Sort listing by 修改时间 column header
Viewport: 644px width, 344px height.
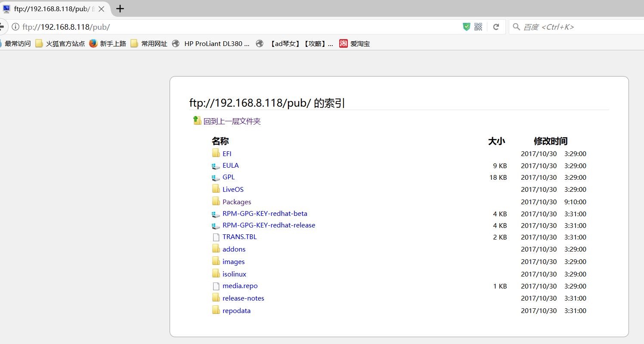[551, 141]
